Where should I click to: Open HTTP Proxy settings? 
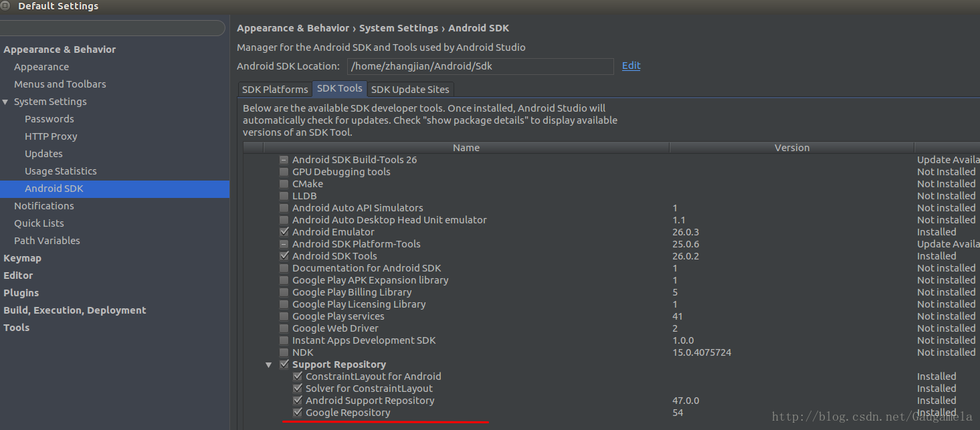pos(51,136)
